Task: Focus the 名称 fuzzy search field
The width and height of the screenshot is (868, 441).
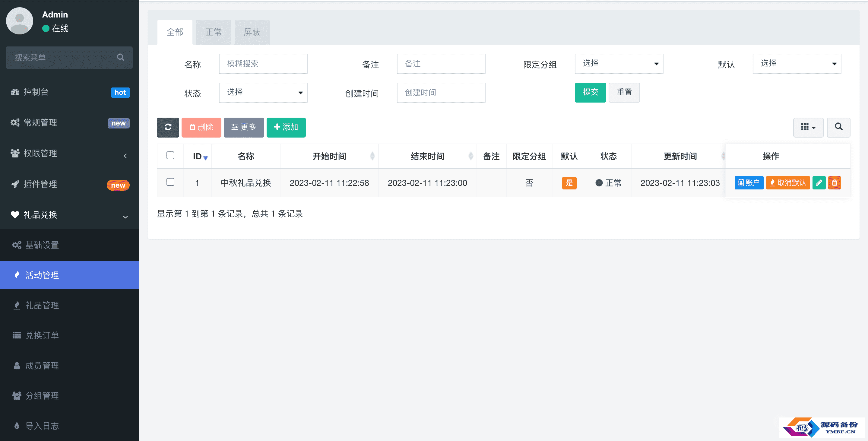Action: (263, 64)
